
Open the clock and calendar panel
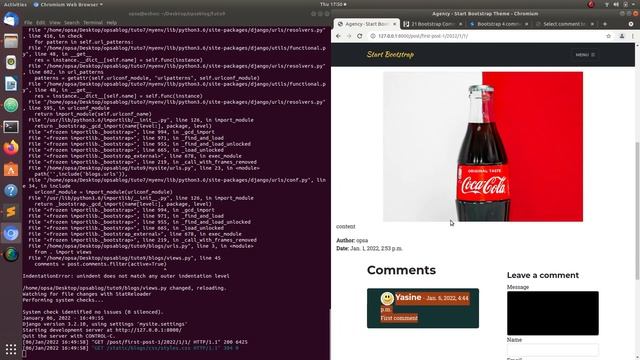coord(333,4)
